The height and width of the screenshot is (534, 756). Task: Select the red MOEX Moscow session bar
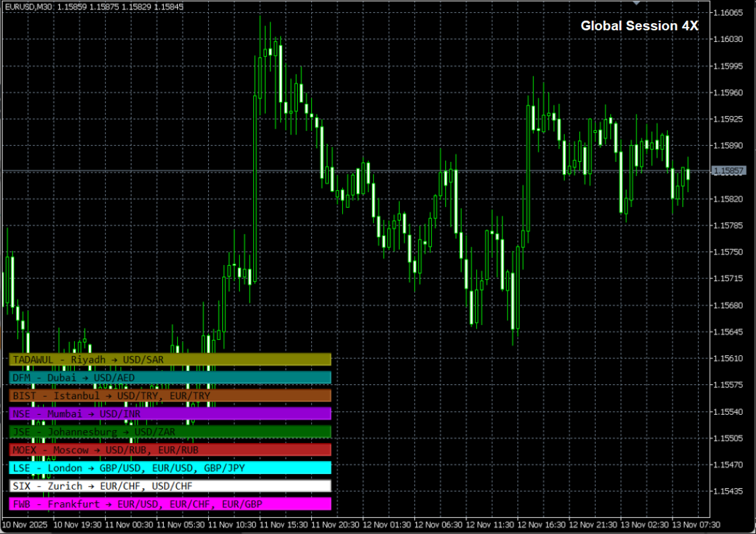[x=168, y=450]
